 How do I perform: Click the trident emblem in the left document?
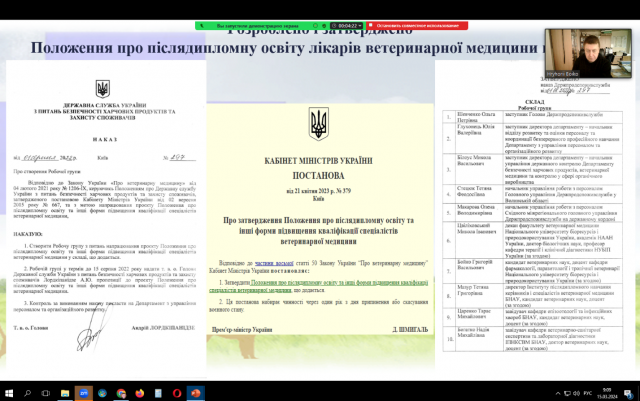(x=102, y=89)
